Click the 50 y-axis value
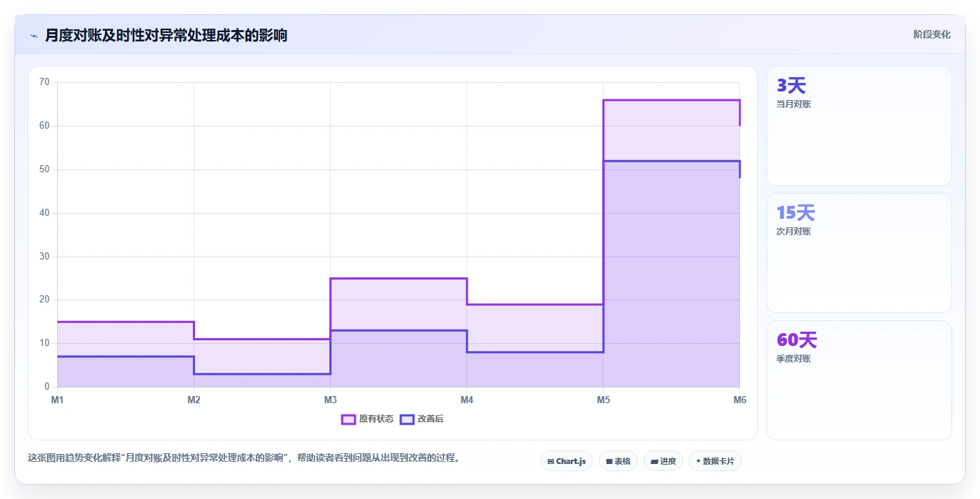Viewport: 980px width, 499px height. [44, 169]
